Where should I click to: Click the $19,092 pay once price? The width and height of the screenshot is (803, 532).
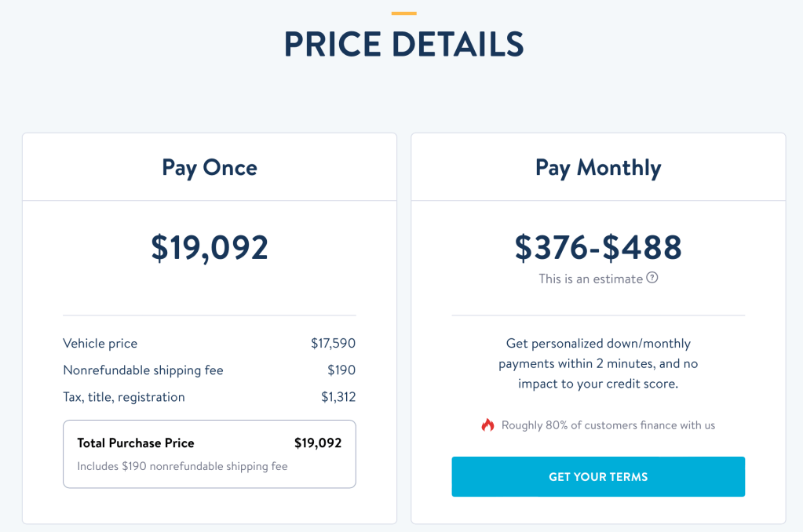click(x=210, y=247)
